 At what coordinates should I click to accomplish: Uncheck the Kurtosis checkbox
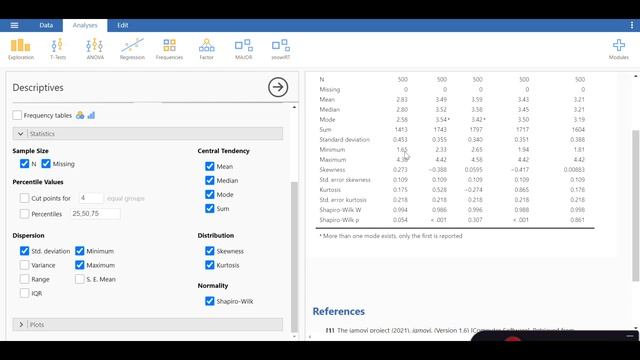[210, 265]
